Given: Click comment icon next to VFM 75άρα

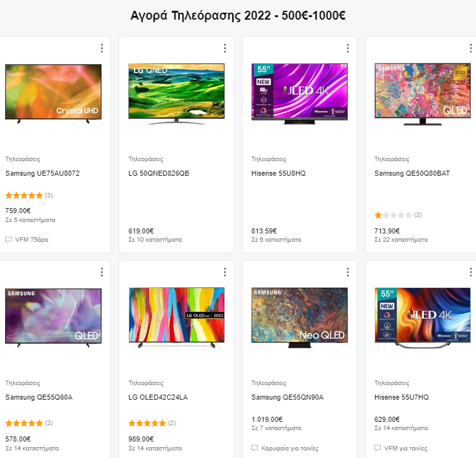Looking at the screenshot, I should click(x=8, y=240).
